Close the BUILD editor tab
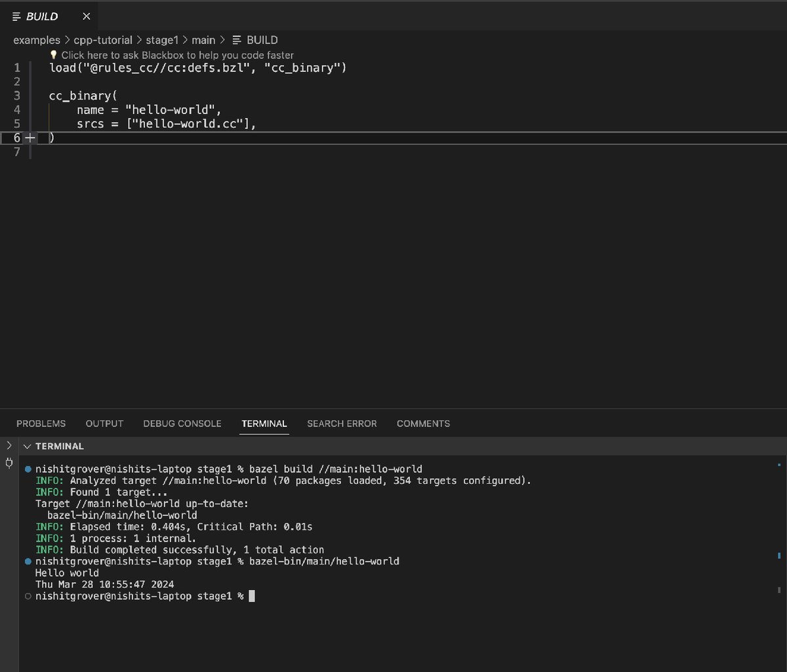This screenshot has height=672, width=787. coord(86,16)
